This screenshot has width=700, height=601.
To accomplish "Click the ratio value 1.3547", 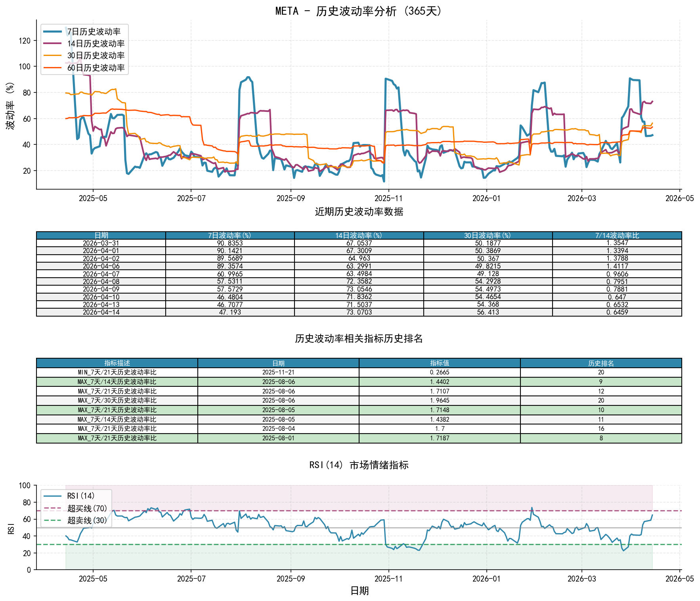I will (x=617, y=243).
